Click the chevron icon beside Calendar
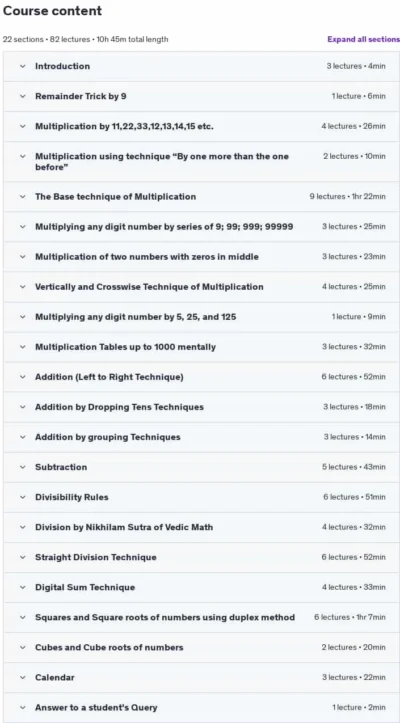Screen dimensions: 400x723 [x=23, y=677]
